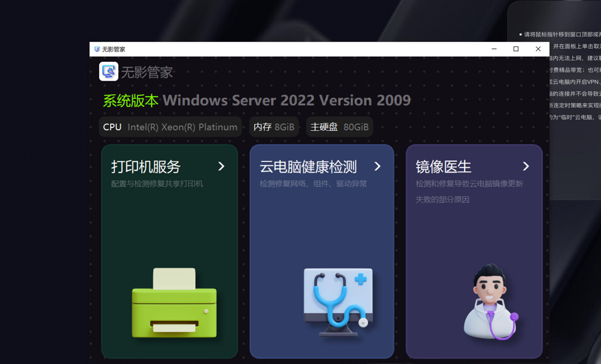Image resolution: width=601 pixels, height=364 pixels.
Task: Click 'Windows Server 2022 Version 2009' text
Action: point(287,100)
